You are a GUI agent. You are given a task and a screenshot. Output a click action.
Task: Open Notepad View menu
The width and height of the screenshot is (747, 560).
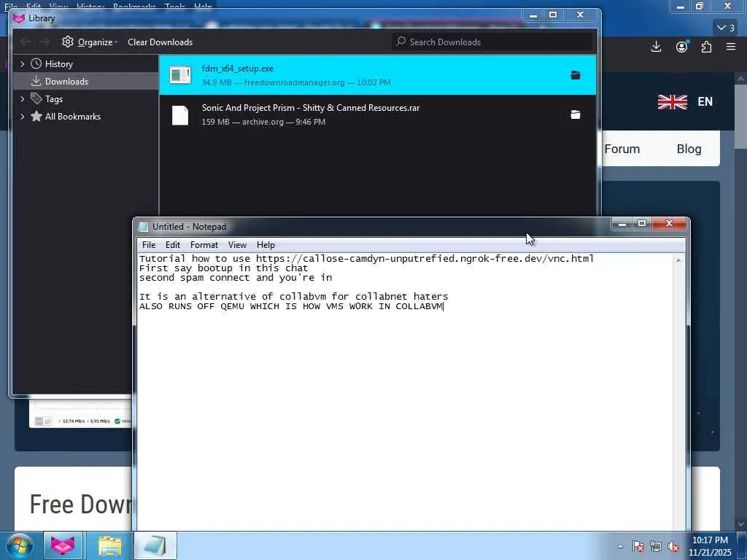pos(237,245)
